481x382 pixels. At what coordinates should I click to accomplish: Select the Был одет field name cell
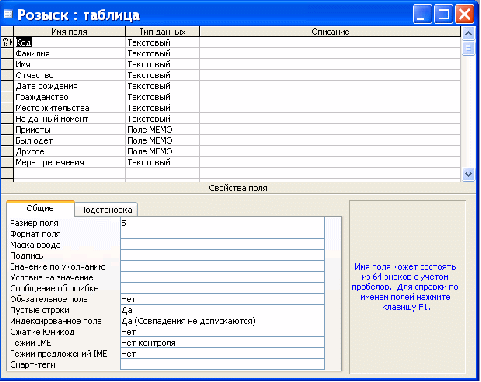click(69, 141)
